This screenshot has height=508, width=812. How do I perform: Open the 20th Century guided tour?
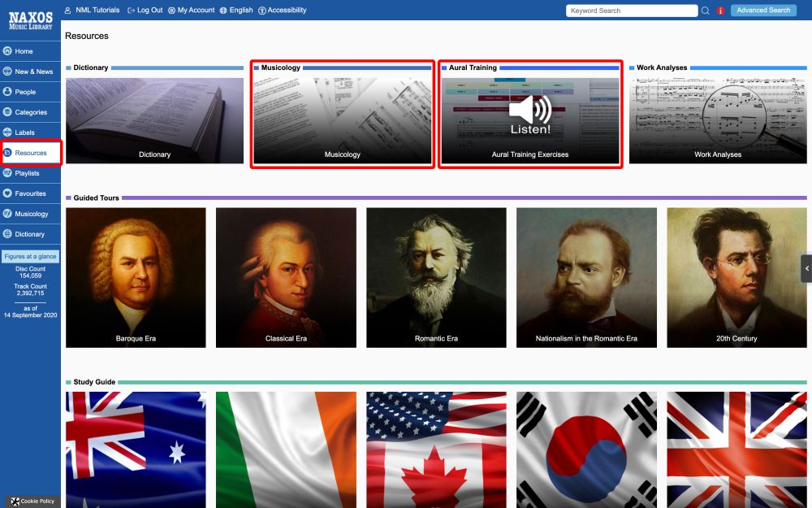click(737, 278)
